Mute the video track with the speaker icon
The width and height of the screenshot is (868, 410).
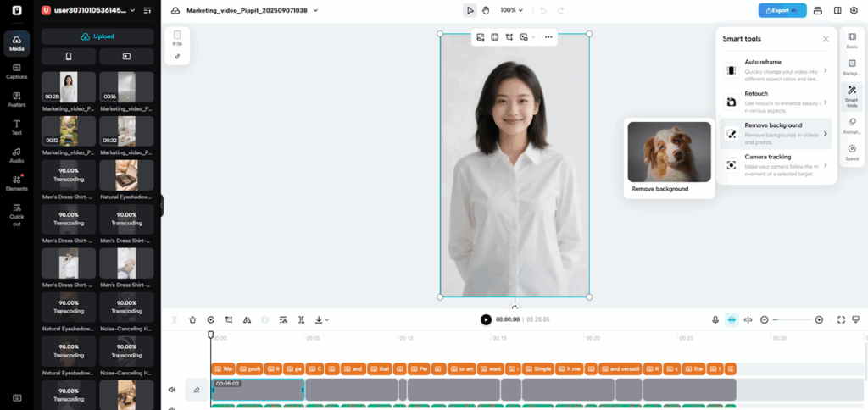click(x=172, y=390)
